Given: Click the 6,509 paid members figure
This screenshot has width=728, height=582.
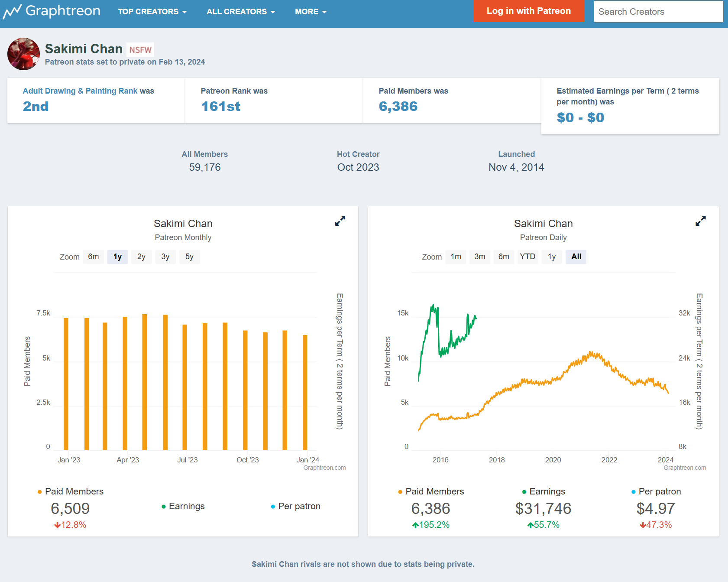Looking at the screenshot, I should pos(70,508).
